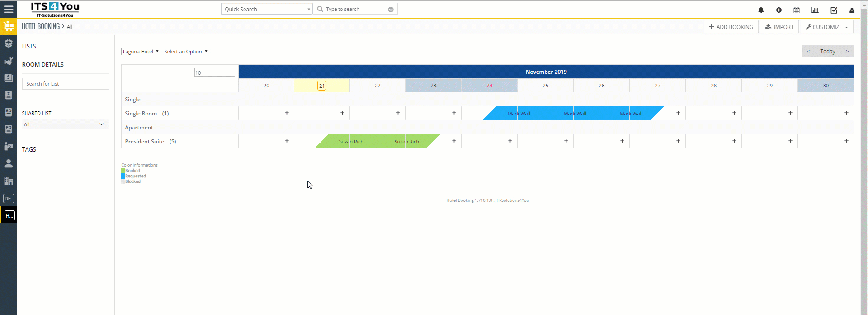
Task: Open the user profile icon
Action: click(x=852, y=10)
